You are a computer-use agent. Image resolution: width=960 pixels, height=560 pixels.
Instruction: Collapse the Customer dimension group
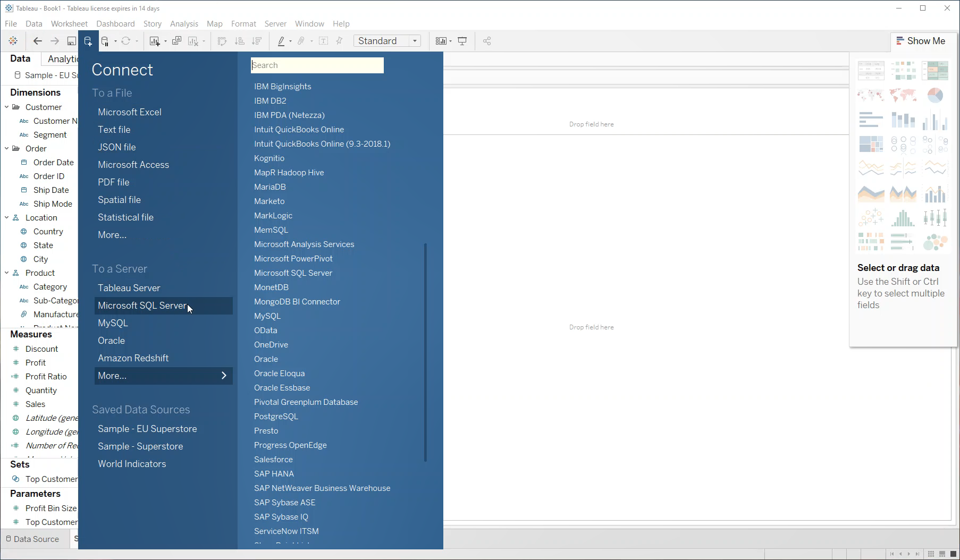6,107
